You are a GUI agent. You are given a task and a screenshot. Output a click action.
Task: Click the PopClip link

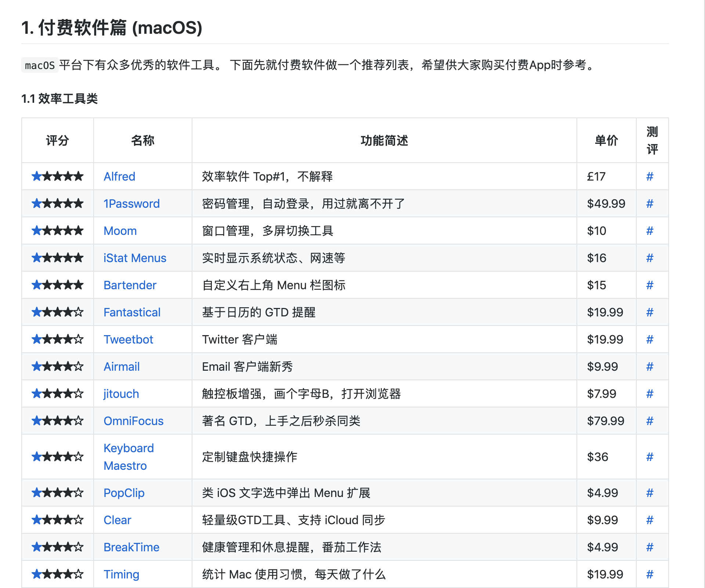(x=124, y=493)
